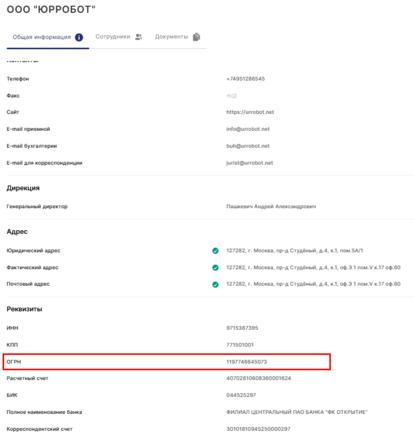414x440 pixels.
Task: Click the people icon beside Сотрудники
Action: [138, 37]
